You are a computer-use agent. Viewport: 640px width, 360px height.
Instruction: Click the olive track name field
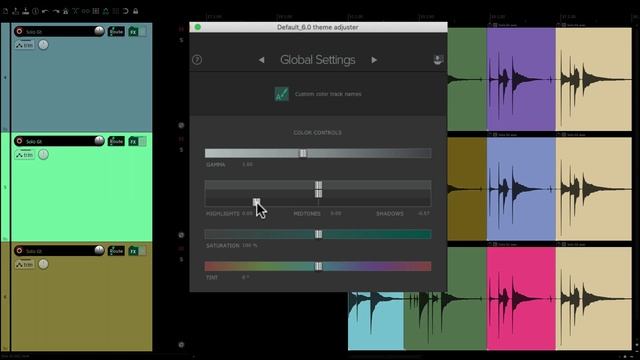coord(59,251)
